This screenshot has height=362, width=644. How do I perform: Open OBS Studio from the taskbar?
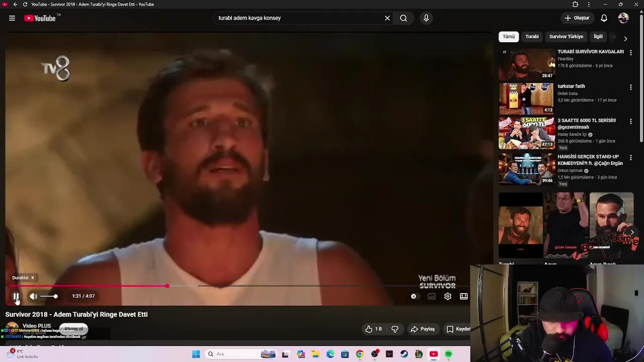pyautogui.click(x=374, y=354)
